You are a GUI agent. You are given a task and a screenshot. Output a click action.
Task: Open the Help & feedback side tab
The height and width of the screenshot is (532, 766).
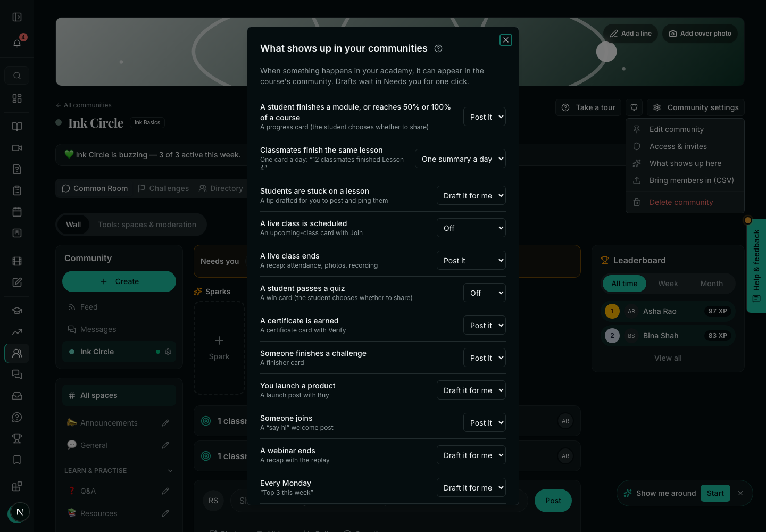coord(756,266)
